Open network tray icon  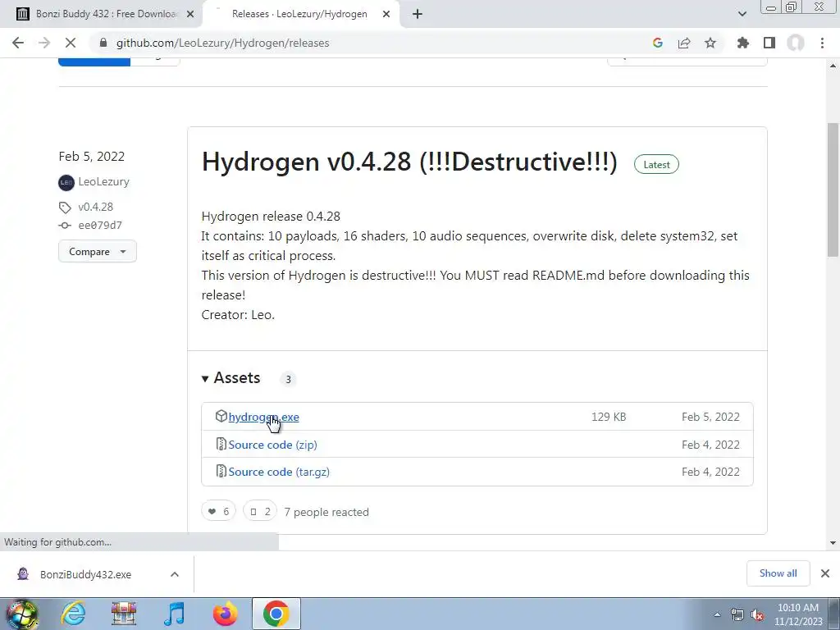737,615
